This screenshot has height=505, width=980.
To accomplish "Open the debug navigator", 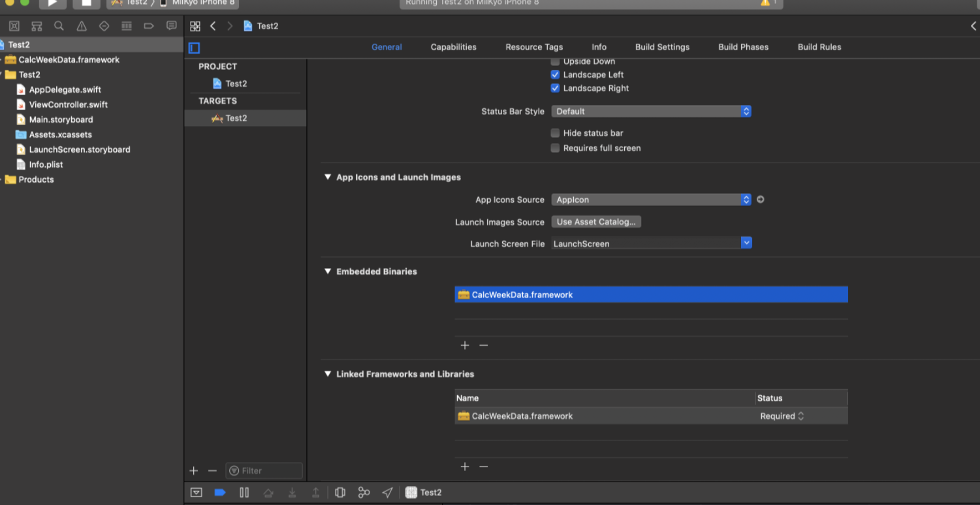I will click(x=127, y=26).
